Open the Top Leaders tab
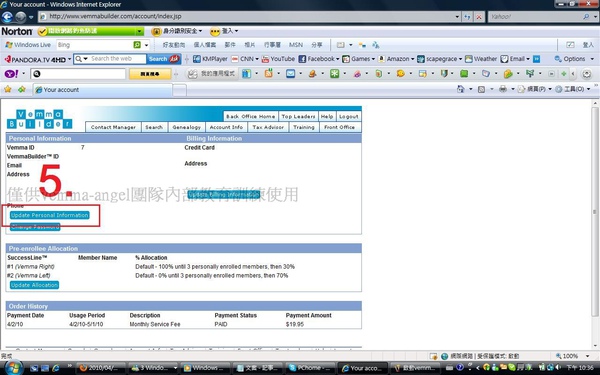600x375 pixels. click(298, 116)
